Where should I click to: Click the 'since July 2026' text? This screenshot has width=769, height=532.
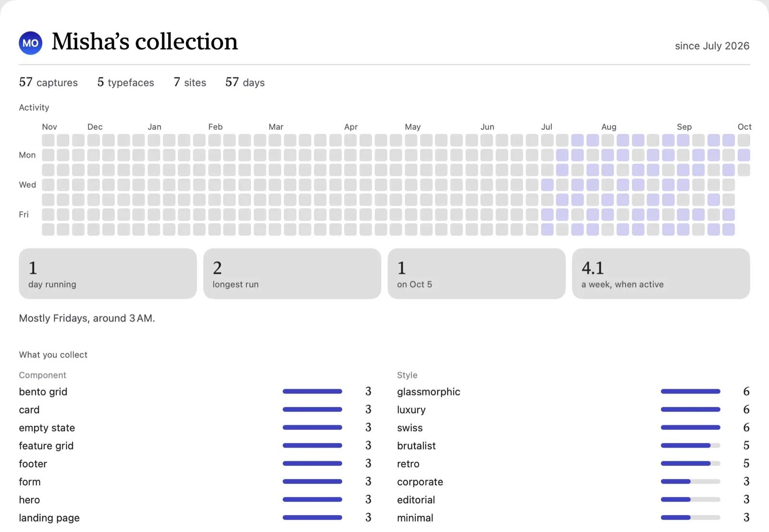(712, 46)
